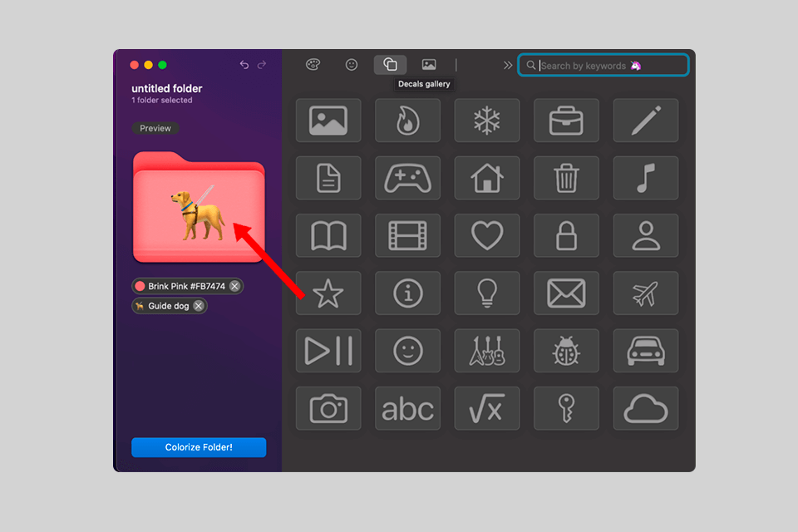Redo the last change
This screenshot has height=532, width=798.
pyautogui.click(x=262, y=65)
